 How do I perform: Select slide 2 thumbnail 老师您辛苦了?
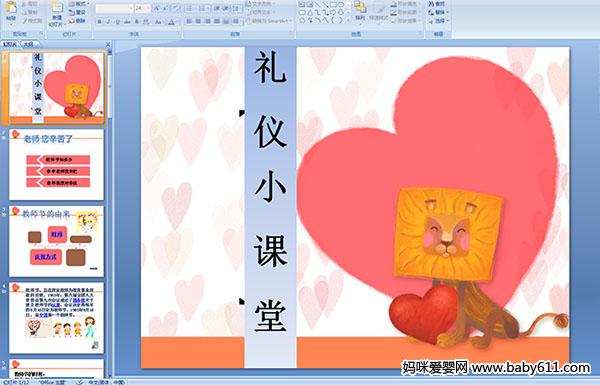(56, 164)
